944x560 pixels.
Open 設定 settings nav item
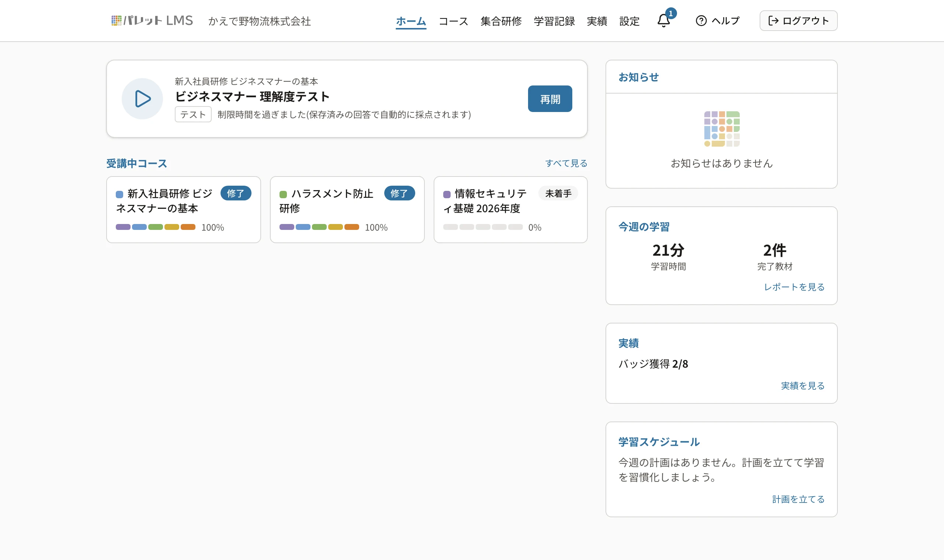point(629,21)
